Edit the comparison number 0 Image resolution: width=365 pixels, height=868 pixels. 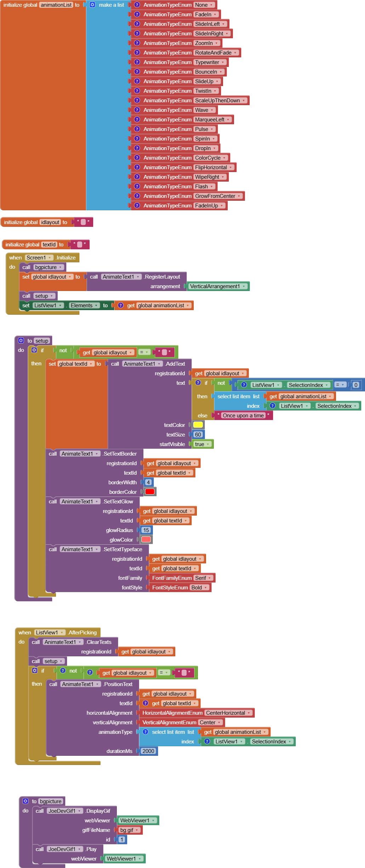[356, 385]
